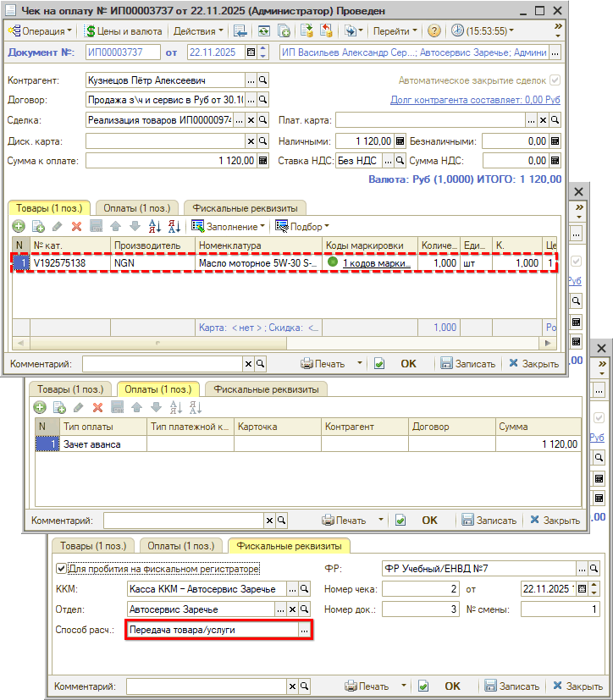
Task: Sort ascending in Товары table toolbar
Action: pyautogui.click(x=155, y=227)
